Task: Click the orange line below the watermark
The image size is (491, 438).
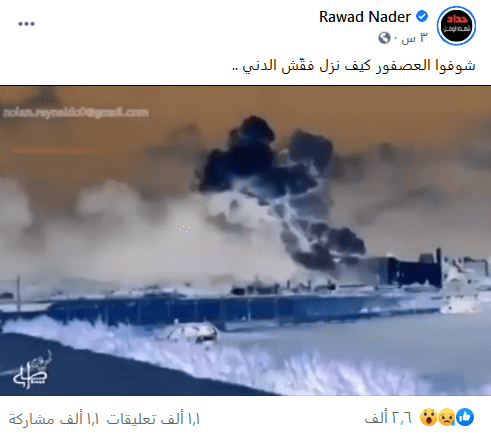Action: tap(58, 150)
